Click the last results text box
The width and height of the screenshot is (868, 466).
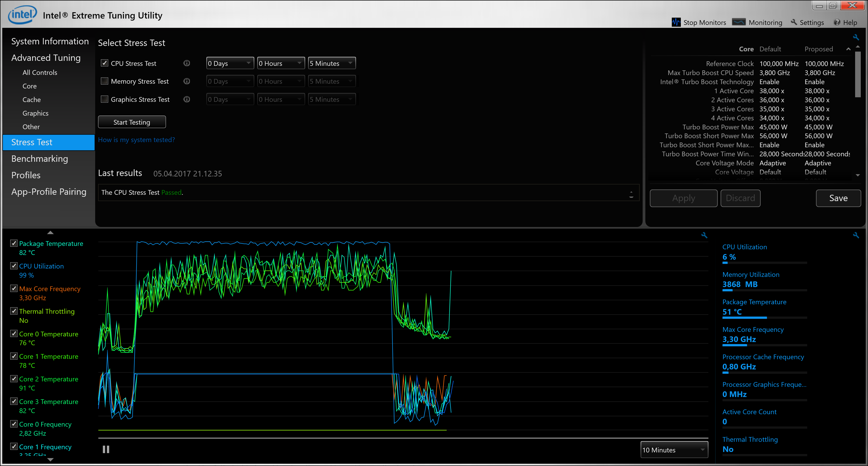point(369,193)
